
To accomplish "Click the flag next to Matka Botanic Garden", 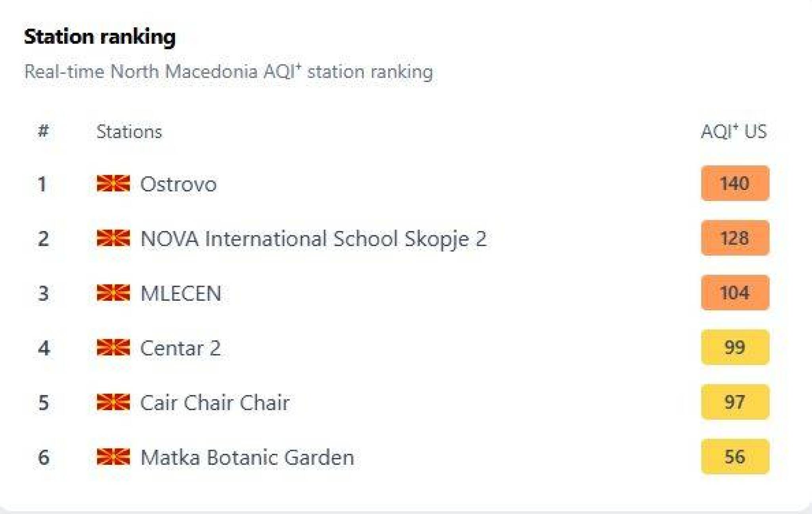I will [x=113, y=457].
